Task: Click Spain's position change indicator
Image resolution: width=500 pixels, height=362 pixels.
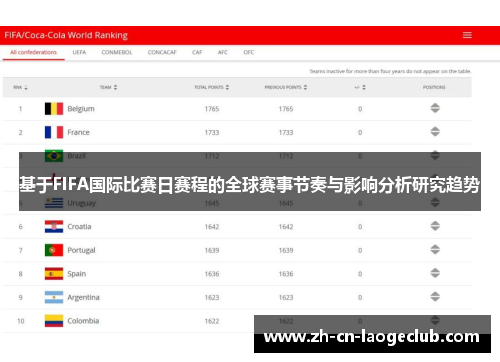Action: 435,273
